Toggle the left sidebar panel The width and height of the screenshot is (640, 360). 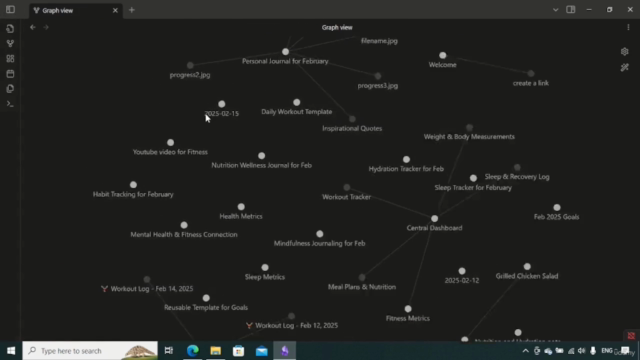pyautogui.click(x=10, y=9)
